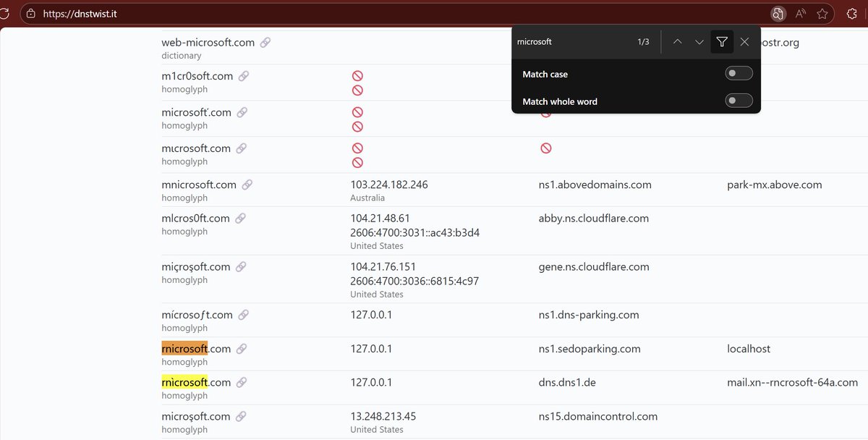Viewport: 868px width, 440px height.
Task: Click link icon beside the gene.ns.cloudflare.com row domain
Action: tap(241, 267)
